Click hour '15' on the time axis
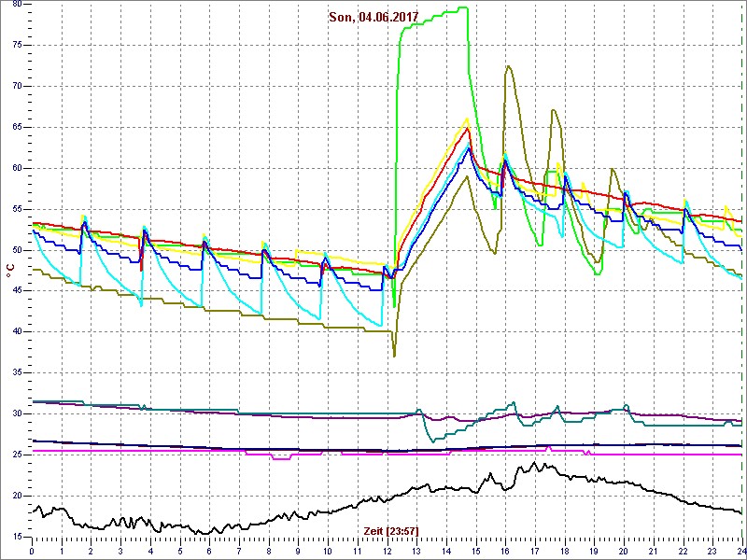This screenshot has height=560, width=747. (x=475, y=551)
